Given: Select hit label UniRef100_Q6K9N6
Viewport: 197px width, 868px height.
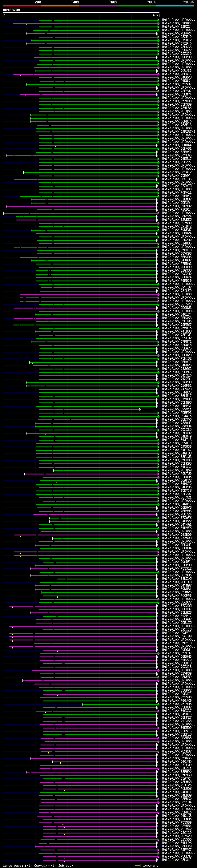Looking at the screenshot, I should click(177, 511).
